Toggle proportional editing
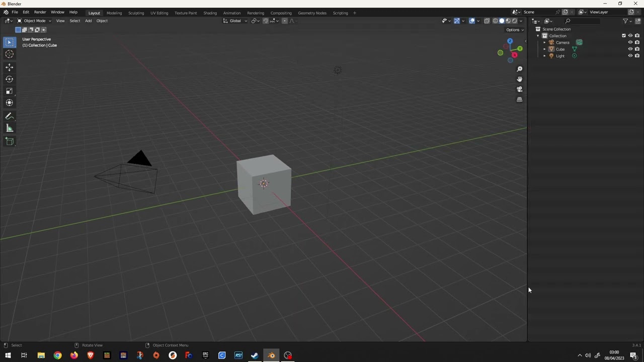 click(285, 21)
